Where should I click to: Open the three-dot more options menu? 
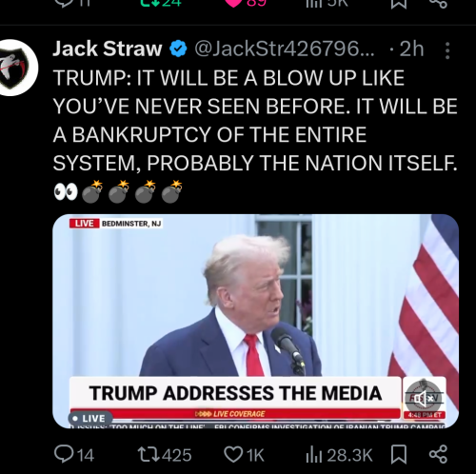(x=447, y=50)
